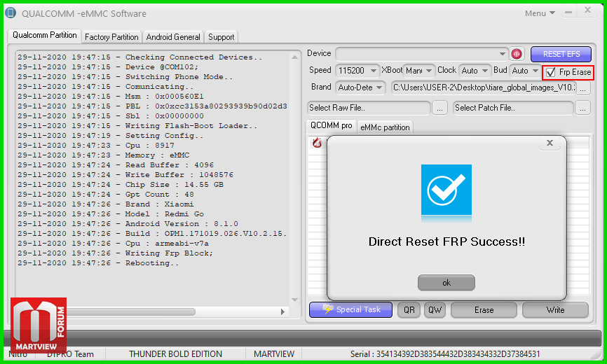Click the app logo in the title bar

pyautogui.click(x=11, y=13)
